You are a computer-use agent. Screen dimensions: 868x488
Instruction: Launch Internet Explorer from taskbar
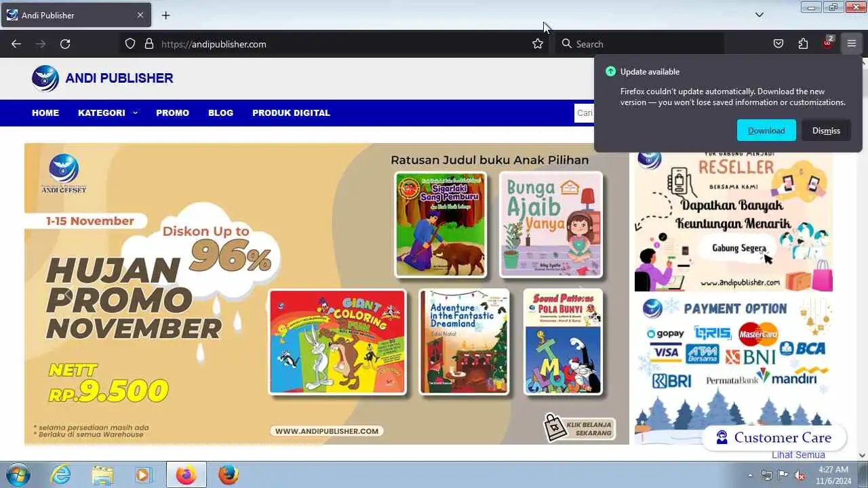(x=61, y=474)
